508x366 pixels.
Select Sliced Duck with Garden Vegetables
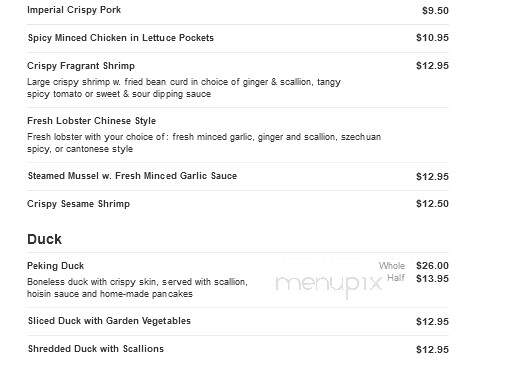click(109, 321)
